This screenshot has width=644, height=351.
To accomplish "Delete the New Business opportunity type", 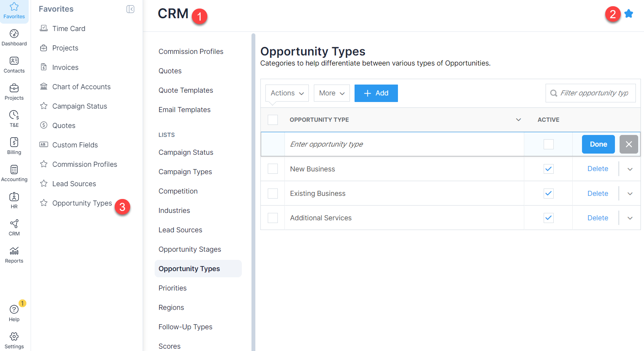I will pyautogui.click(x=598, y=169).
